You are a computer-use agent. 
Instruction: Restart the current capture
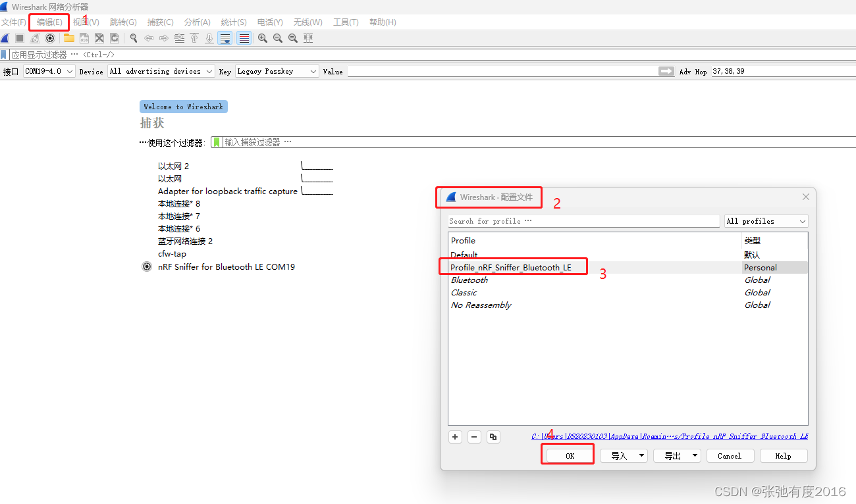(35, 38)
